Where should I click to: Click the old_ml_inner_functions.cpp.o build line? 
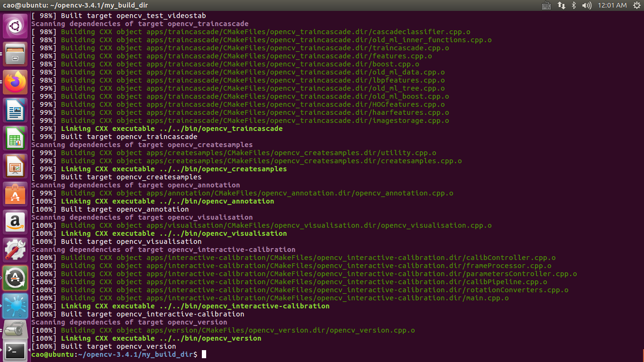pos(262,40)
